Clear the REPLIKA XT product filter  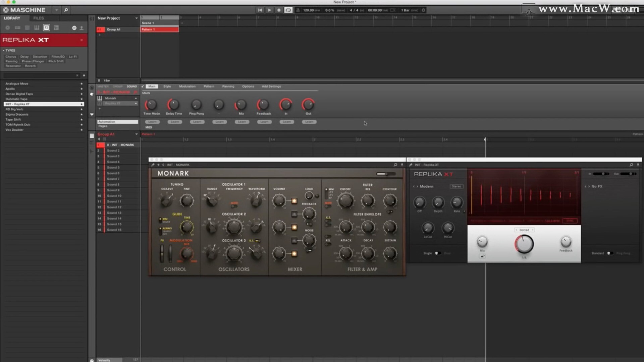pyautogui.click(x=82, y=40)
